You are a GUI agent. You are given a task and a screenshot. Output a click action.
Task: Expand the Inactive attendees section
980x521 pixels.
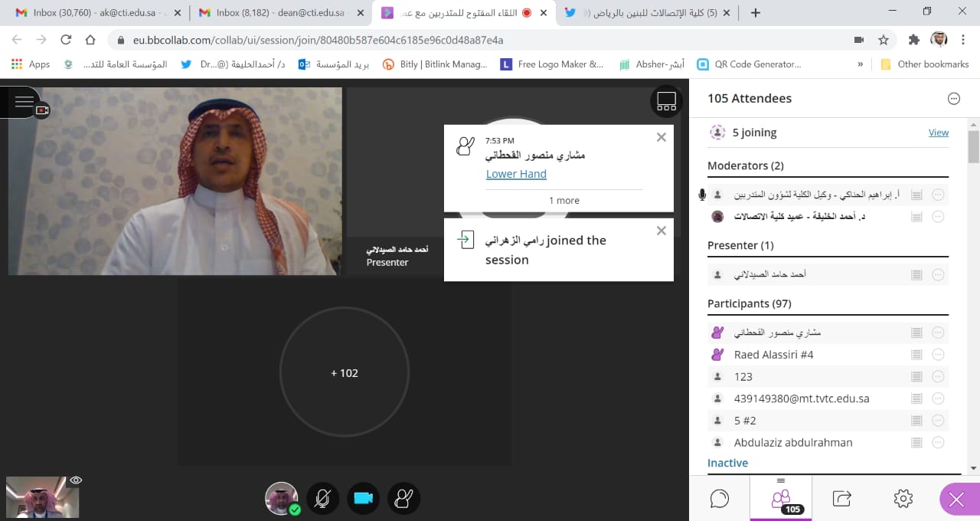[x=727, y=463]
